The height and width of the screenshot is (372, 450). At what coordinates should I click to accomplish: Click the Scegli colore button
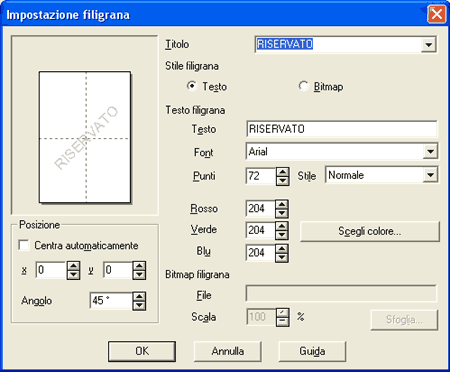370,231
